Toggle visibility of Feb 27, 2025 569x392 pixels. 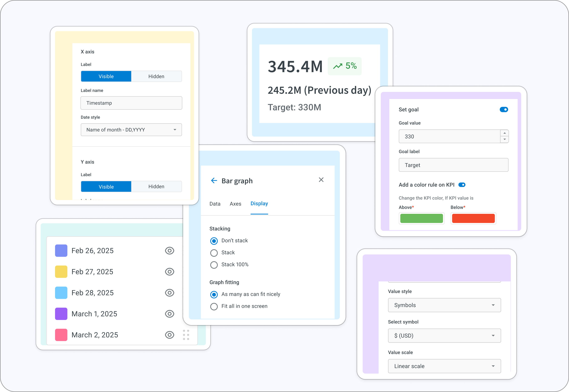point(169,272)
